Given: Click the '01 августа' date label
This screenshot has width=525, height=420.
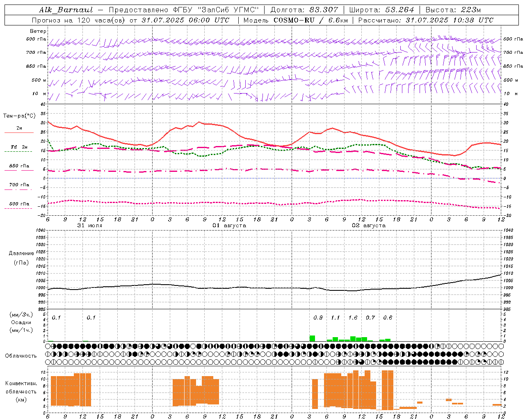Looking at the screenshot, I should (229, 226).
